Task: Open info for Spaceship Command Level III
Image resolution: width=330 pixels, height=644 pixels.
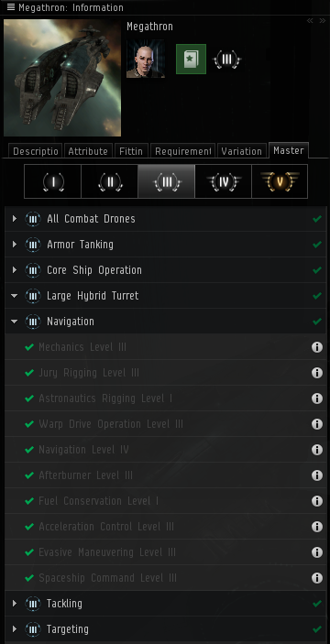Action: 317,578
